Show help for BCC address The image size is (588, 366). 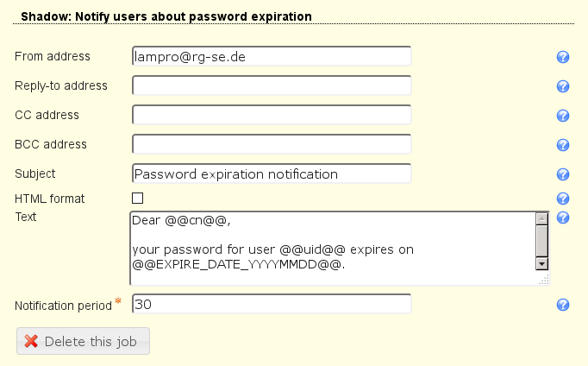[x=563, y=145]
